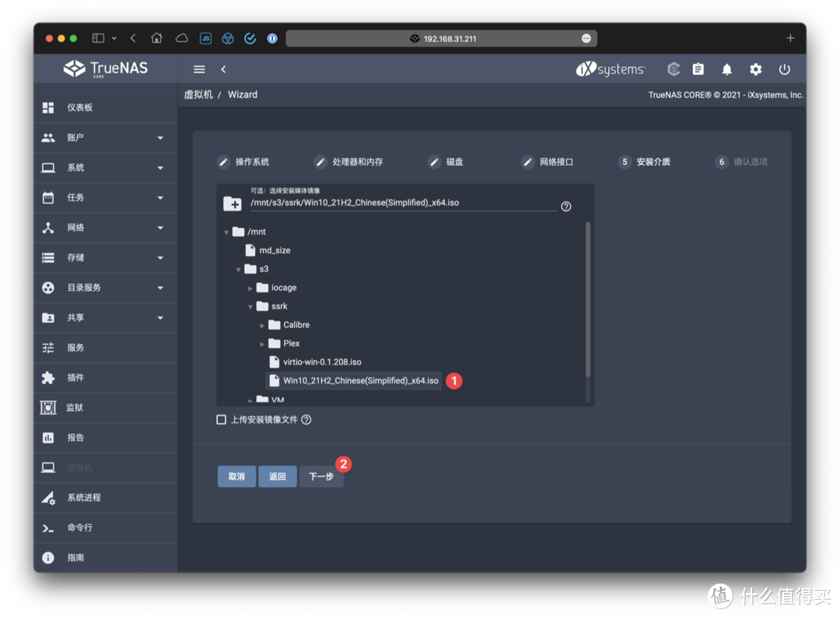The width and height of the screenshot is (840, 617).
Task: Show help for the installation image field
Action: click(x=566, y=206)
